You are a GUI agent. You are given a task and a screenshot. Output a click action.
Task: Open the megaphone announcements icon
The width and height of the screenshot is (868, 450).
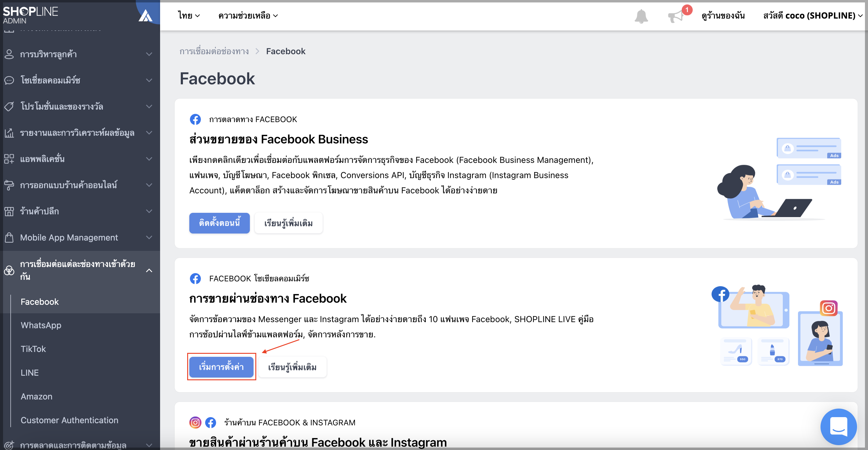click(x=676, y=16)
